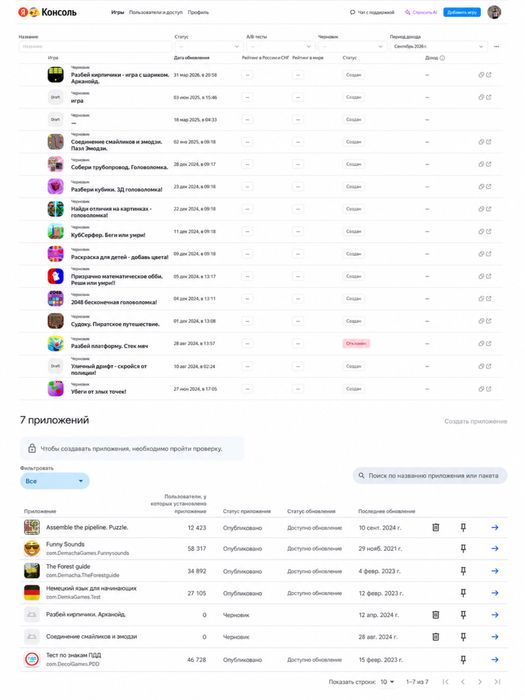The image size is (525, 700).
Task: Delete the Assemble the pipeline. Puzzle. app
Action: (436, 527)
